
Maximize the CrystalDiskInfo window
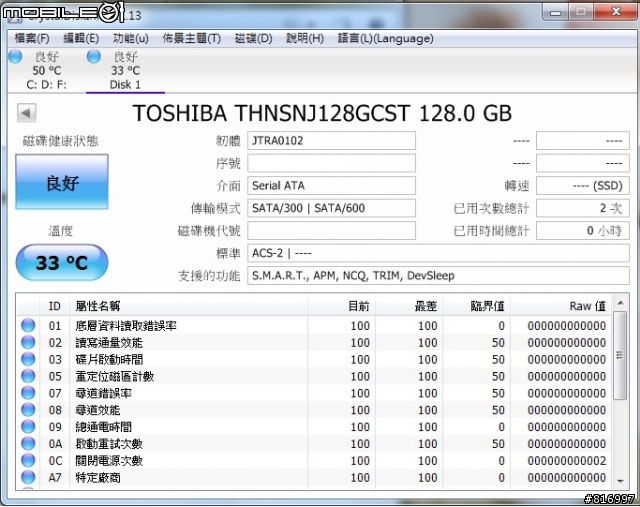pyautogui.click(x=581, y=12)
